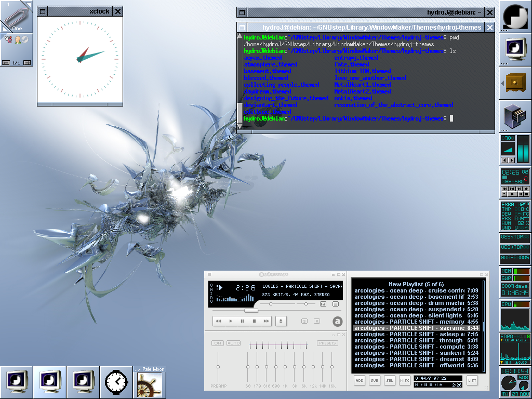Click the watch icon in bottom dock
The image size is (532, 399).
coord(117,382)
